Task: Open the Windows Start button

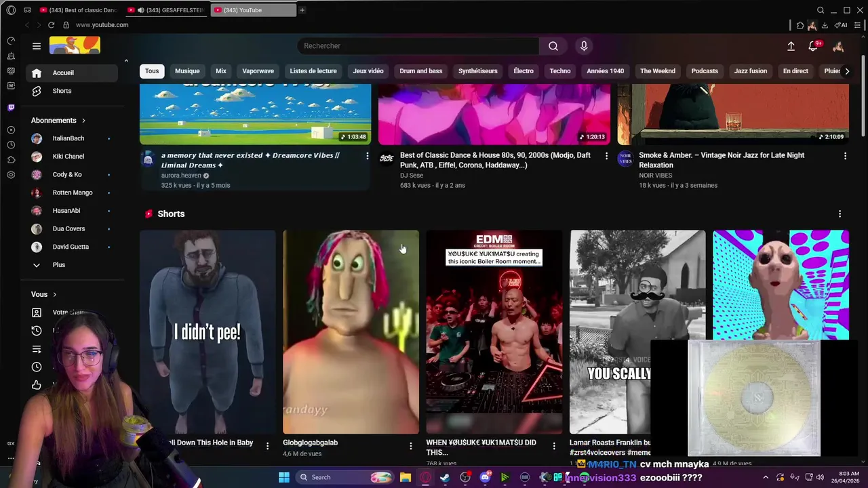Action: (x=284, y=477)
